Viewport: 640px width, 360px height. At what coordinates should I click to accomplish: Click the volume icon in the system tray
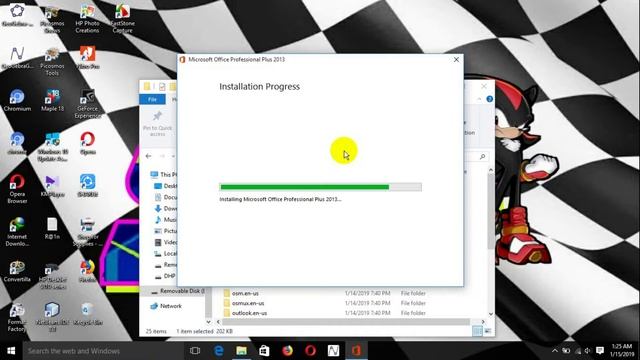(x=588, y=351)
